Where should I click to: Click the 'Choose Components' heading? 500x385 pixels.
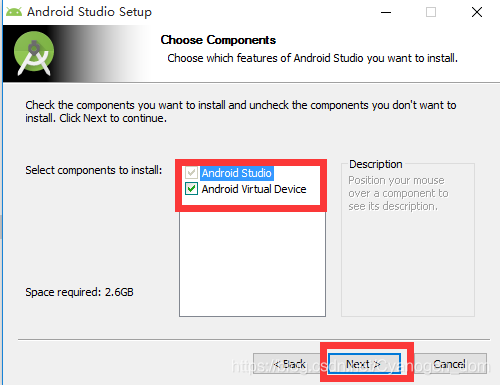[218, 40]
